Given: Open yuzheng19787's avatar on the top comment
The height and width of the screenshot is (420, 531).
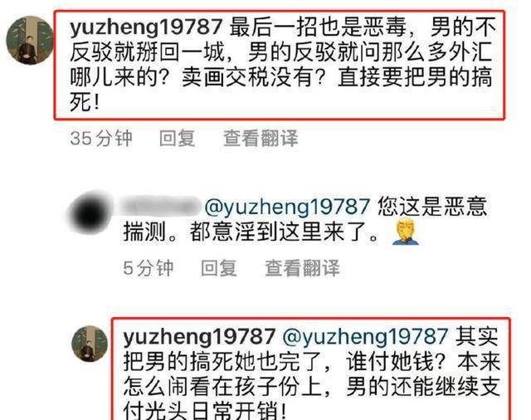Looking at the screenshot, I should click(x=30, y=40).
